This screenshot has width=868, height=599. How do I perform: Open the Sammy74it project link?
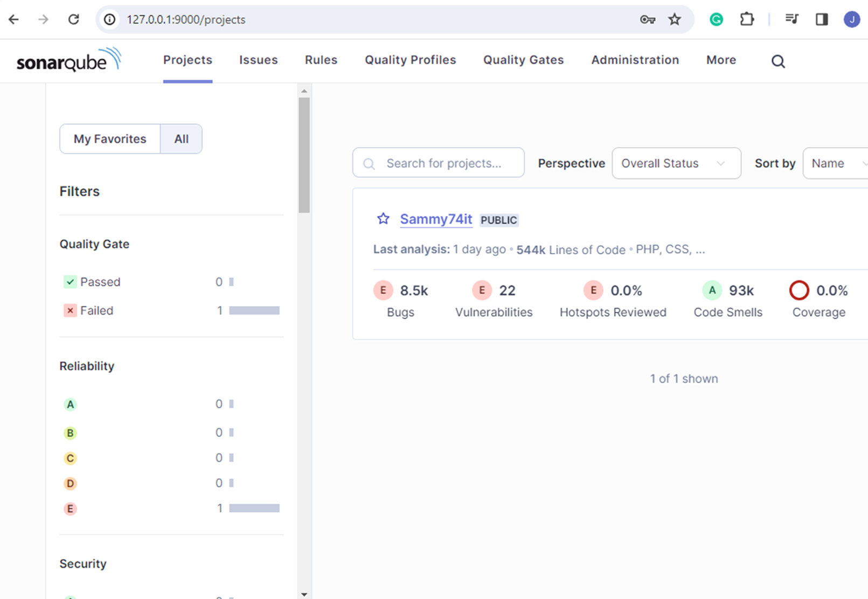point(435,219)
